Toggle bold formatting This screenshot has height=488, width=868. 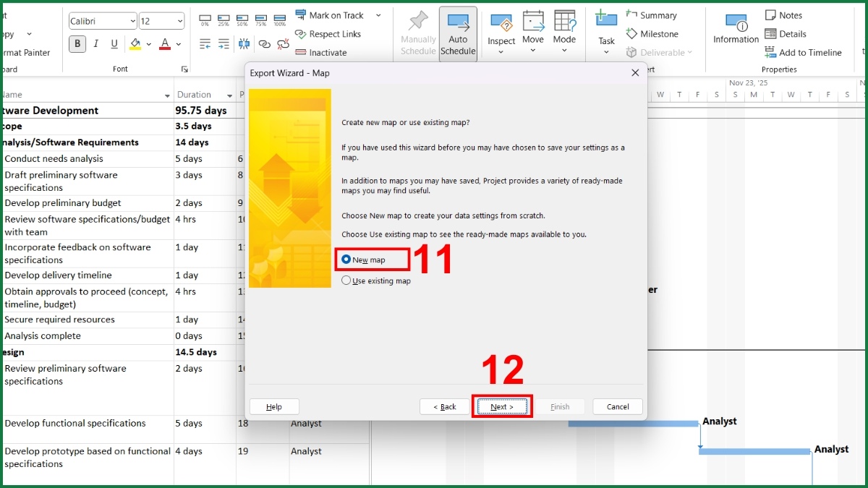tap(78, 43)
